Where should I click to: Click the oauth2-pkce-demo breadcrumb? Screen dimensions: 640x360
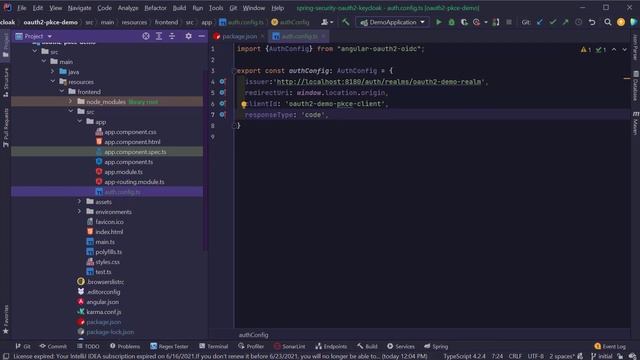click(51, 22)
